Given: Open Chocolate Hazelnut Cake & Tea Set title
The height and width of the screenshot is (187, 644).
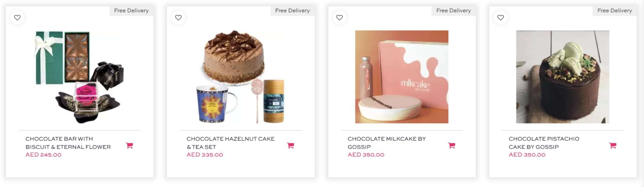Looking at the screenshot, I should (230, 143).
